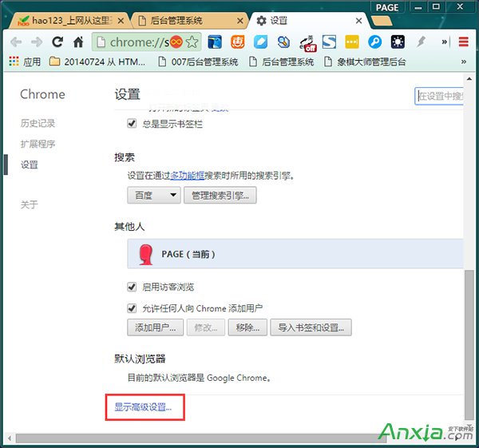Open the orange 惠 extension icon
This screenshot has height=448, width=479.
pyautogui.click(x=238, y=42)
